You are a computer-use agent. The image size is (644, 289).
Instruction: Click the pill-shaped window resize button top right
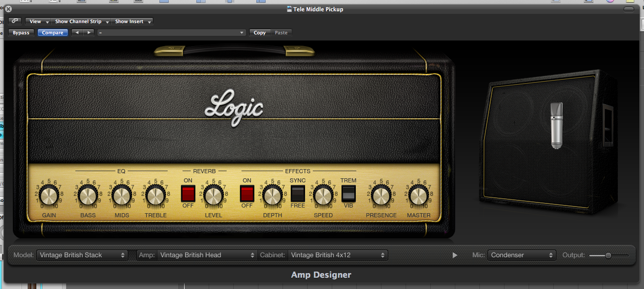(x=629, y=9)
